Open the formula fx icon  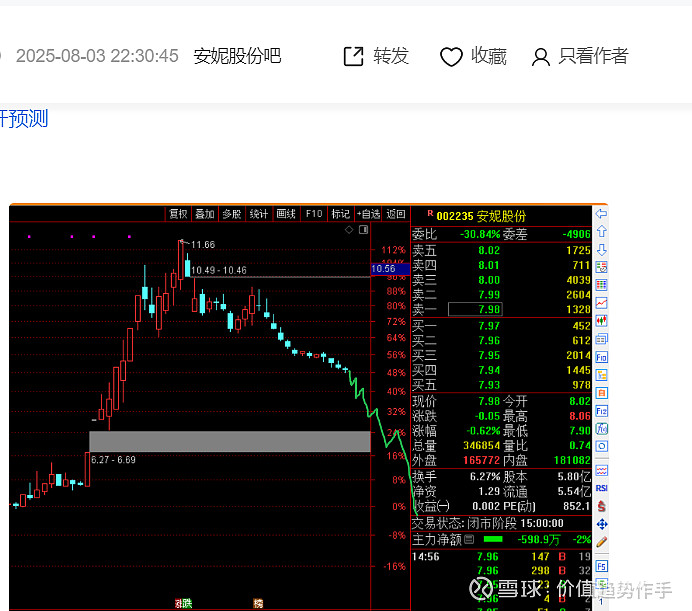[x=601, y=429]
